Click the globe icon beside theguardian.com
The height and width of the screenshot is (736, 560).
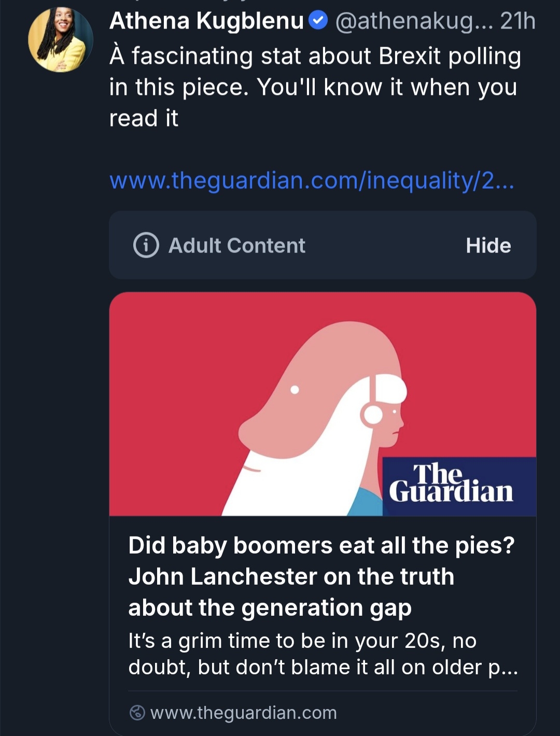[137, 713]
